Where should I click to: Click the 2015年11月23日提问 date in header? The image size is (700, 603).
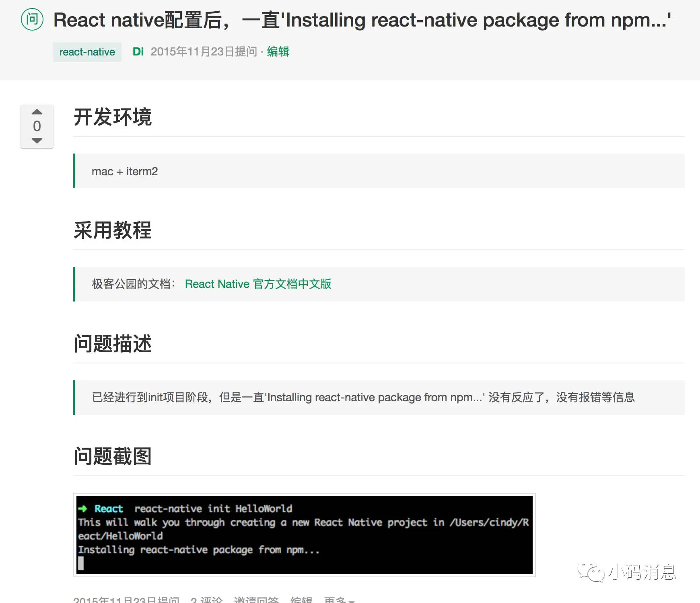204,51
